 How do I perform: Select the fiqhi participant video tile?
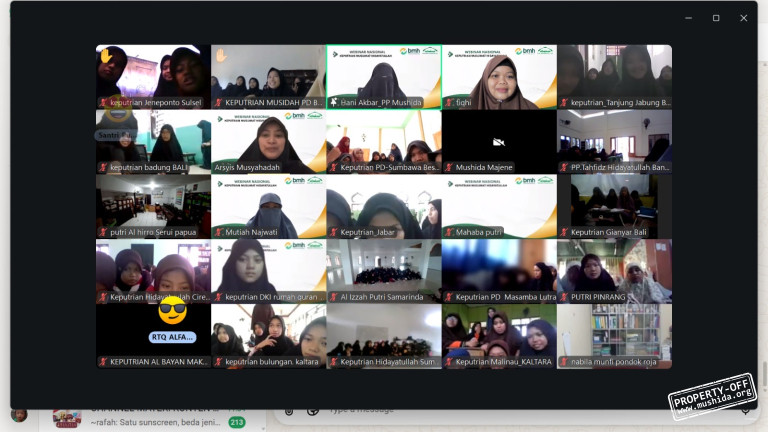pyautogui.click(x=499, y=77)
